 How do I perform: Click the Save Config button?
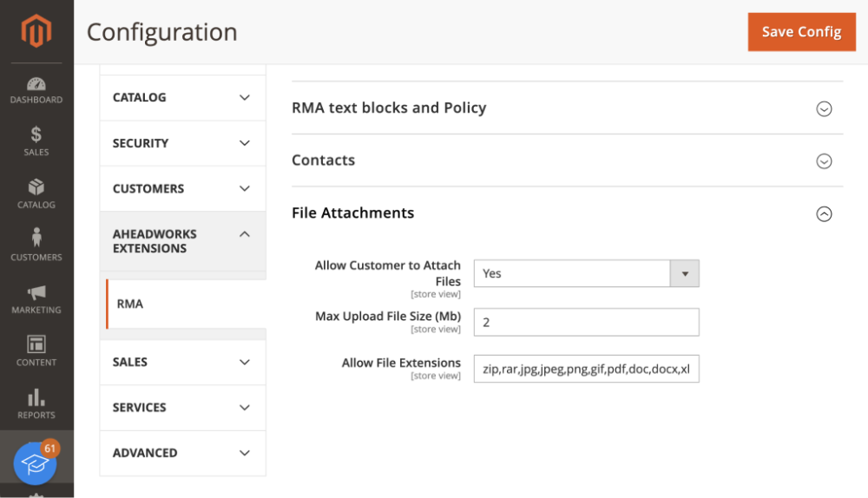pos(801,32)
